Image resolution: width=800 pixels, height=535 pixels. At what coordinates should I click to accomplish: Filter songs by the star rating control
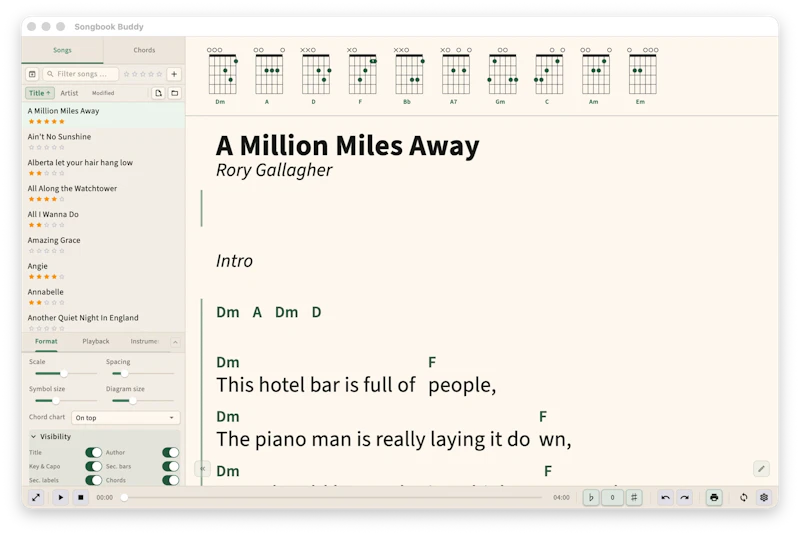(x=143, y=74)
